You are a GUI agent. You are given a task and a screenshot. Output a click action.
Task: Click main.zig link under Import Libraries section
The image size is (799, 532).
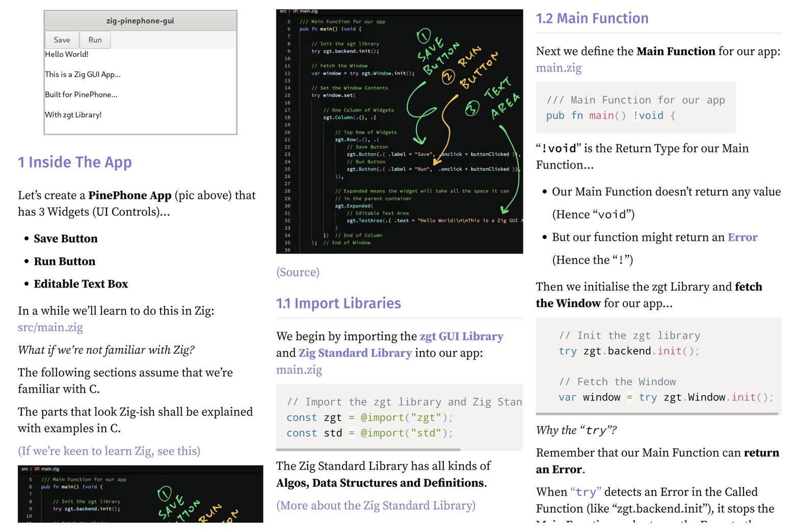pos(299,370)
